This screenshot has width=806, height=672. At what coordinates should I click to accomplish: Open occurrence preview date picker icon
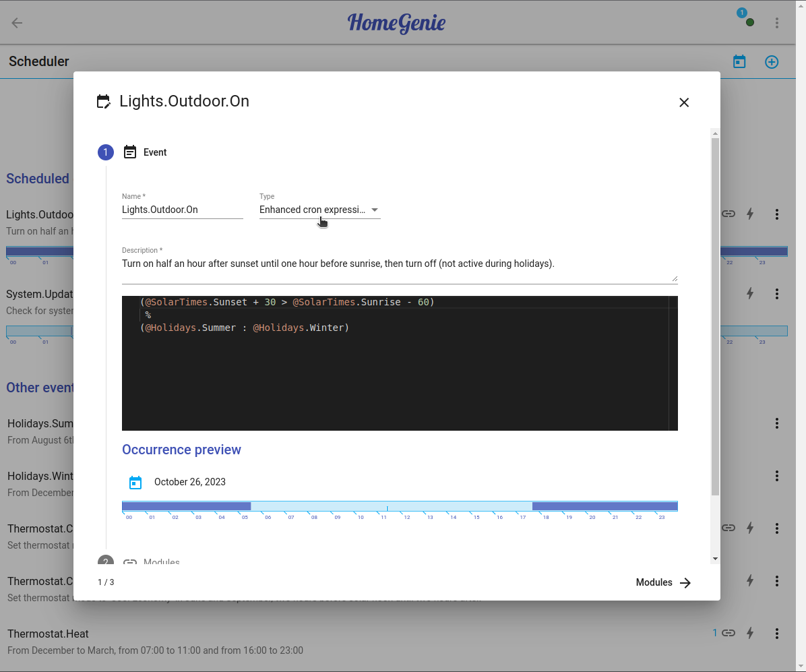135,483
